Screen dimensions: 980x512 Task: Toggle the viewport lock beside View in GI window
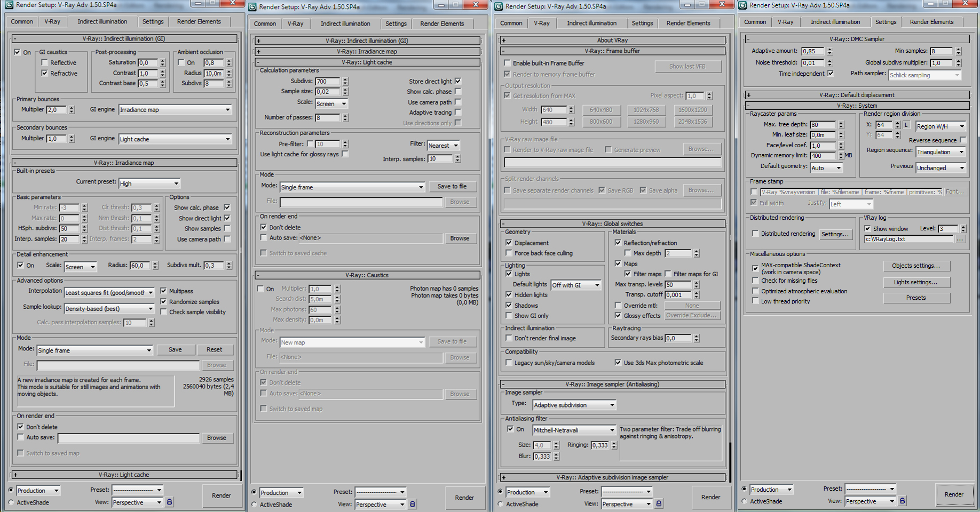pos(170,502)
